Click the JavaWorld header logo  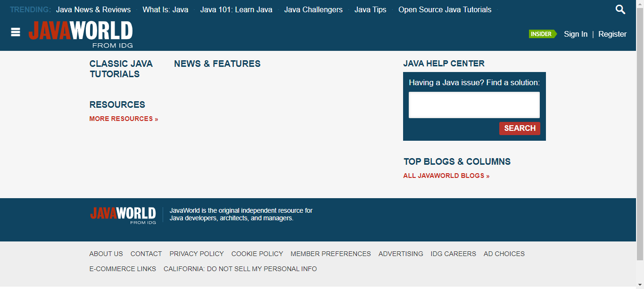click(x=81, y=34)
